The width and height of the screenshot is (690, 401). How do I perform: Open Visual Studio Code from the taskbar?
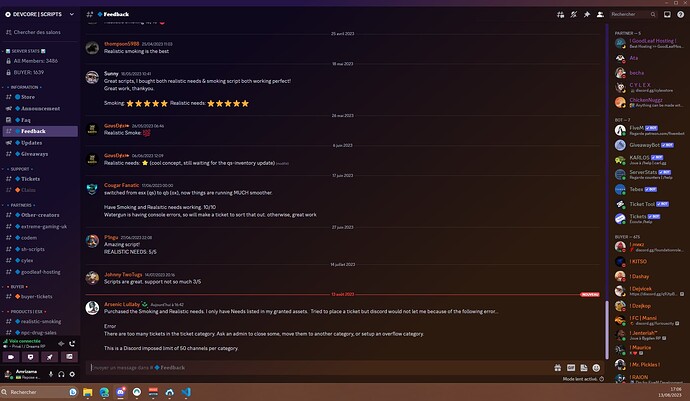coord(186,392)
